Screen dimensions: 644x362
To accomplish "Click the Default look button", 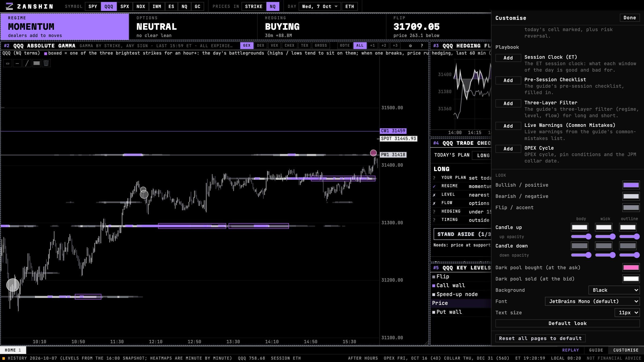I will [568, 323].
